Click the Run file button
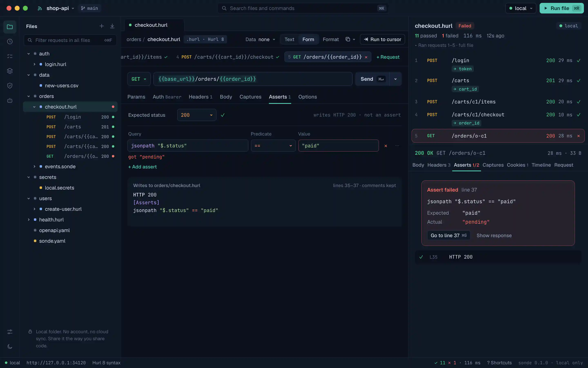588x368 pixels. tap(561, 8)
